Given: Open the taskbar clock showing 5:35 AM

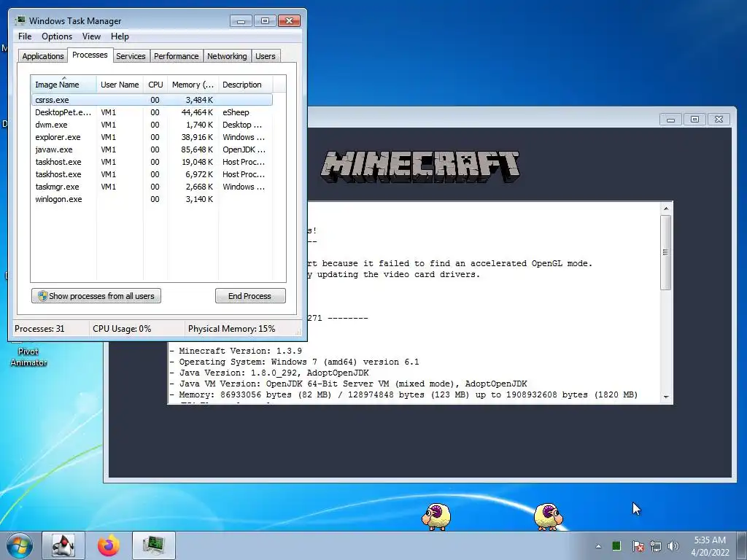Looking at the screenshot, I should point(710,546).
